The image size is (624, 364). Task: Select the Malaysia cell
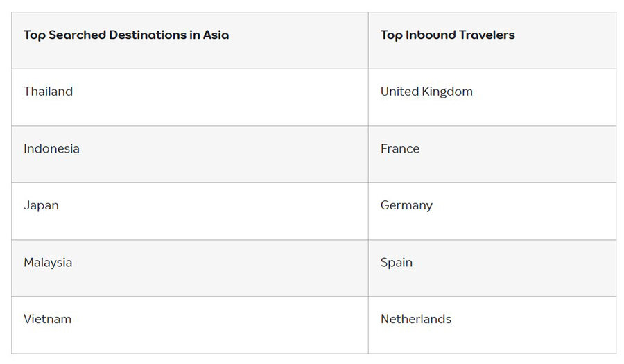[190, 268]
